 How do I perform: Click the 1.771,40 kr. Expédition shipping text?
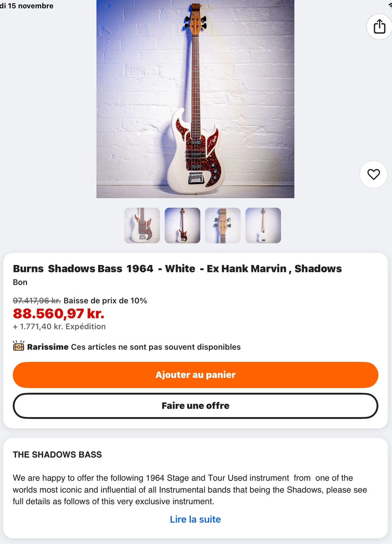59,327
